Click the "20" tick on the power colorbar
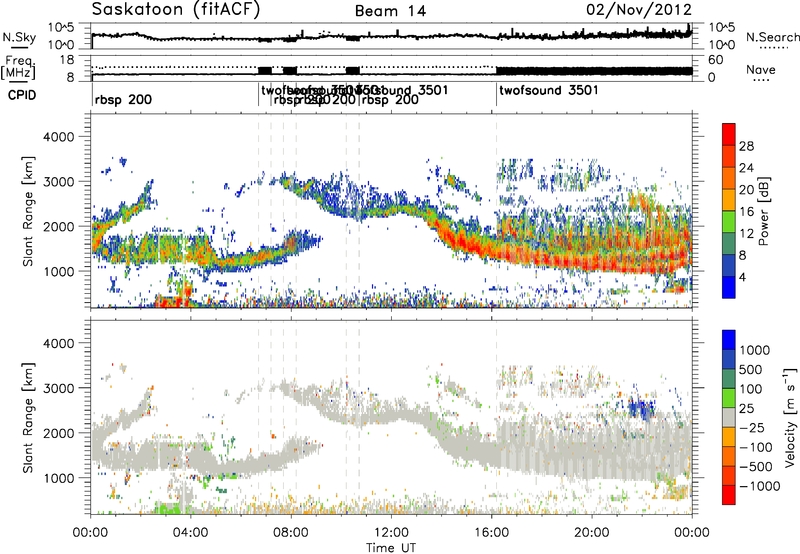The image size is (800, 554). click(746, 190)
